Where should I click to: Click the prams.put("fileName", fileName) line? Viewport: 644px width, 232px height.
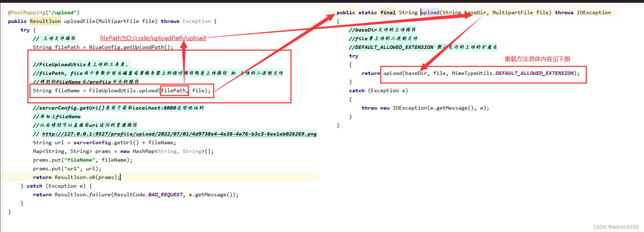(83, 160)
